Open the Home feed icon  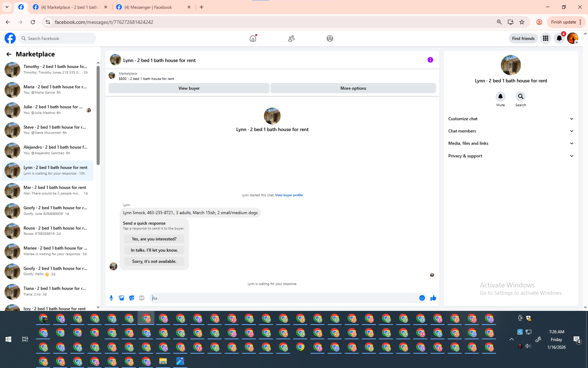pyautogui.click(x=253, y=38)
